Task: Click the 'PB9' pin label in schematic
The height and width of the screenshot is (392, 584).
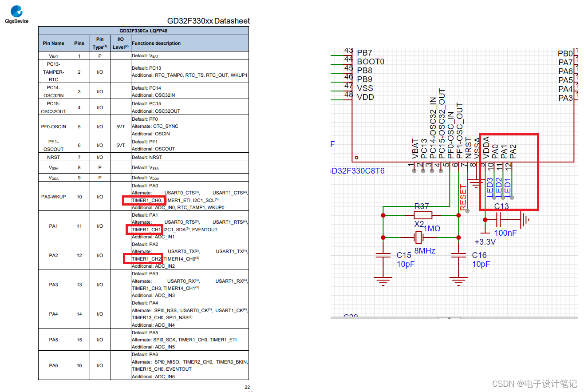Action: point(364,79)
